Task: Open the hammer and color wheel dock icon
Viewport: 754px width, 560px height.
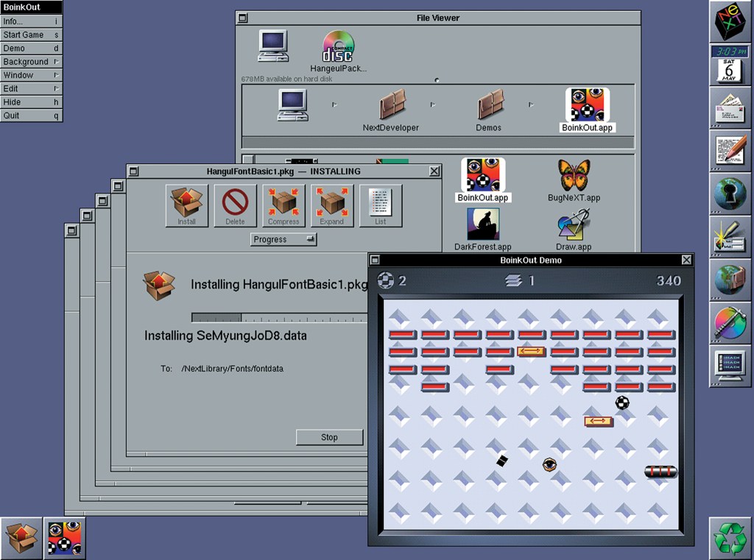Action: click(730, 323)
